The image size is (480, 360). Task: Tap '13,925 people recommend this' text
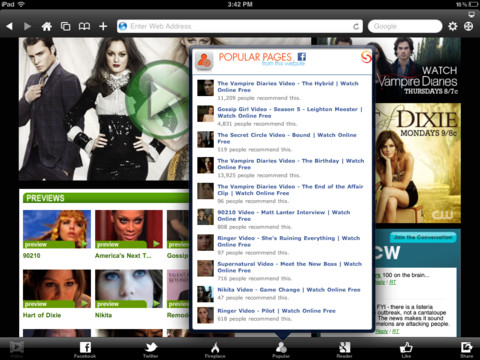point(259,175)
